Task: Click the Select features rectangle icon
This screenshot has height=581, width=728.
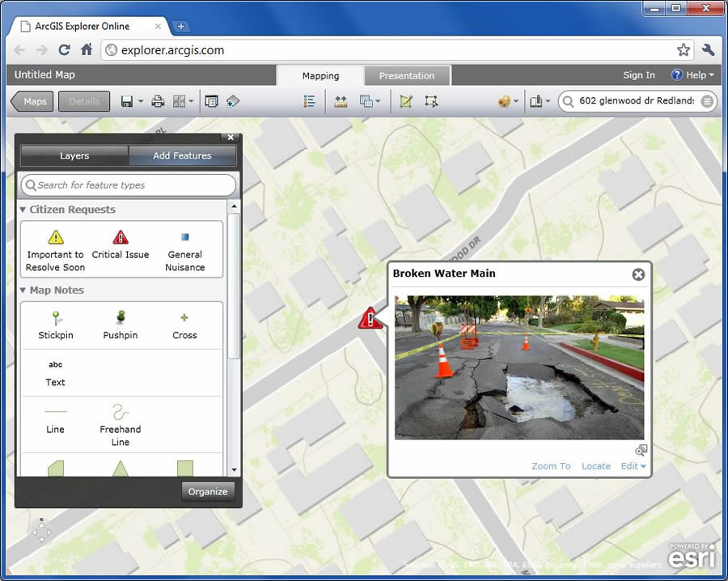Action: tap(431, 101)
